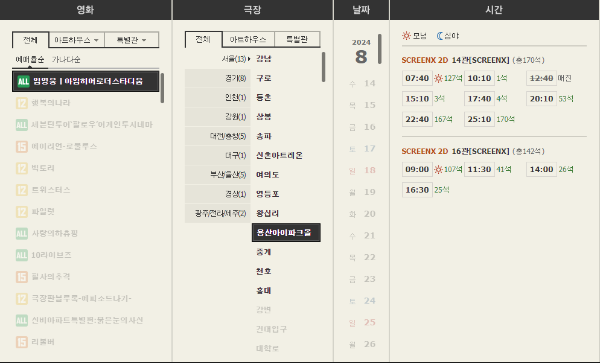Expand the 서울(13) region
The height and width of the screenshot is (363, 600).
click(218, 59)
